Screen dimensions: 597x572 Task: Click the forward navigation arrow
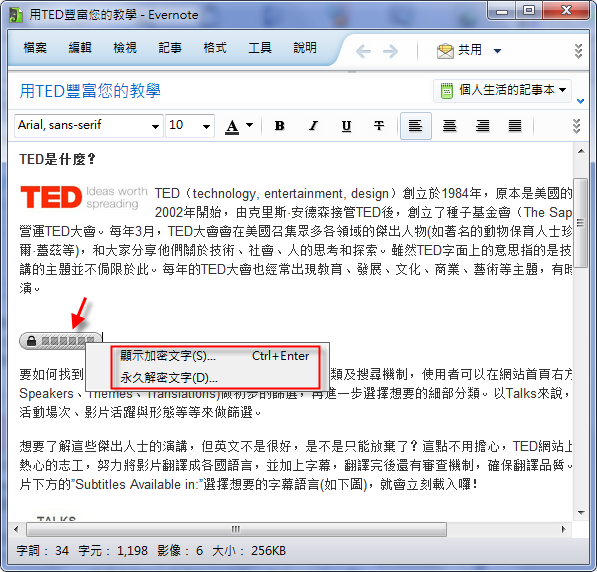coord(391,51)
